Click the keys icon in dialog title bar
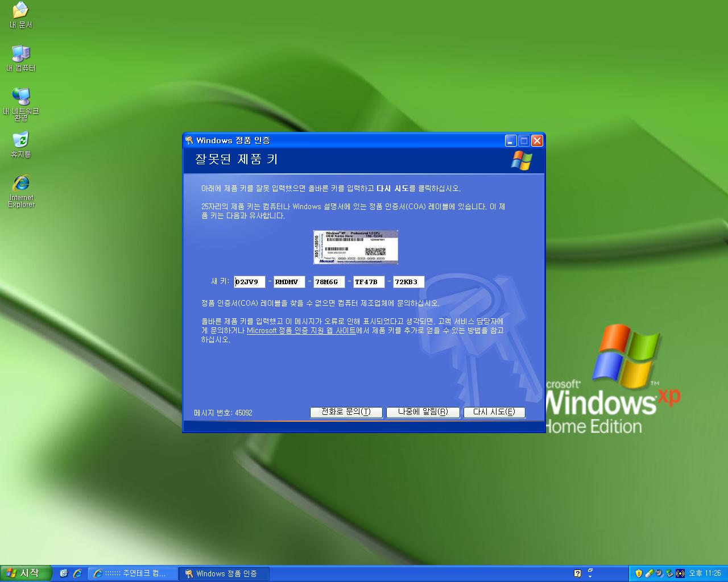 point(189,140)
